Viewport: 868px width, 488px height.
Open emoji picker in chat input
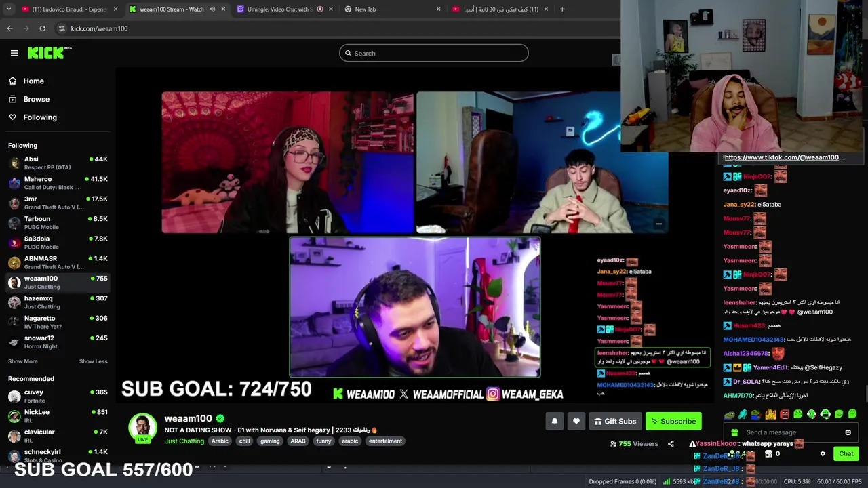848,432
